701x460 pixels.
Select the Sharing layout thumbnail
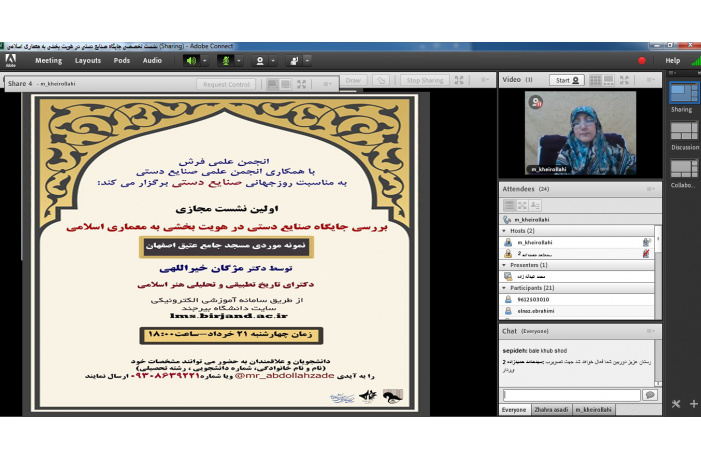click(684, 93)
